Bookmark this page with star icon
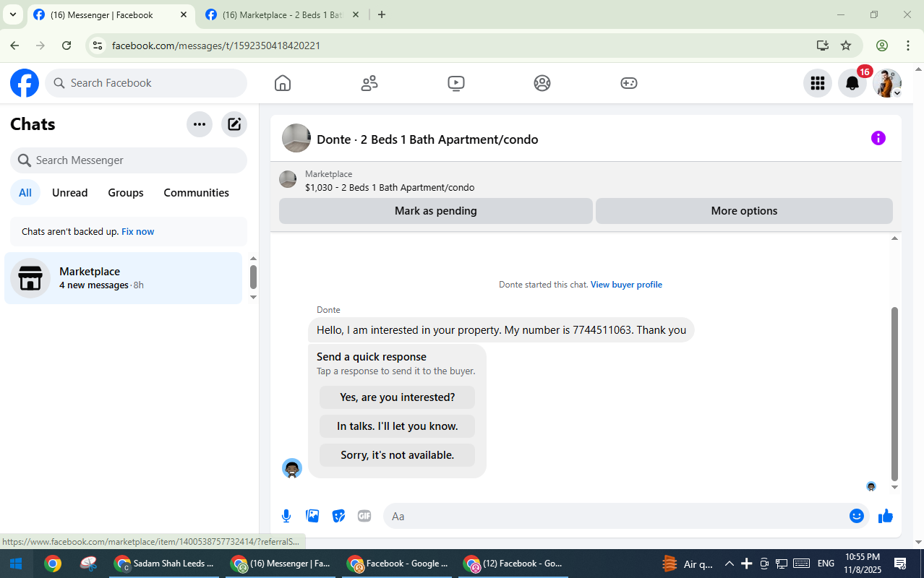 pyautogui.click(x=846, y=46)
